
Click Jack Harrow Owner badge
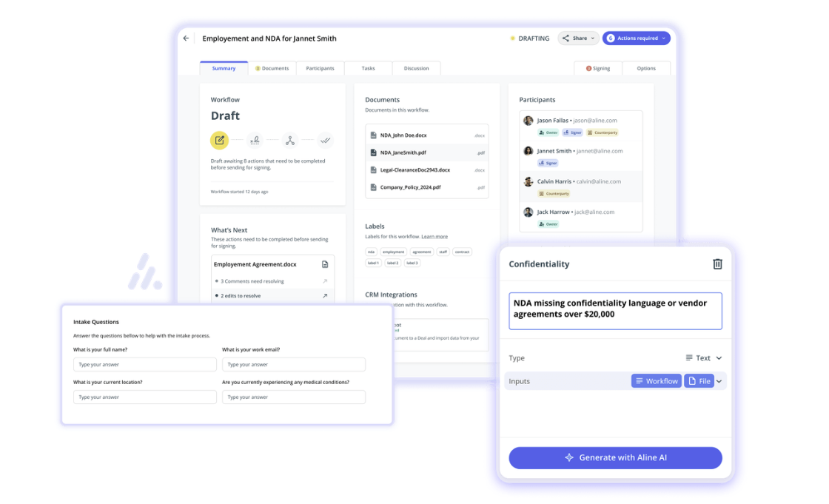click(x=548, y=224)
